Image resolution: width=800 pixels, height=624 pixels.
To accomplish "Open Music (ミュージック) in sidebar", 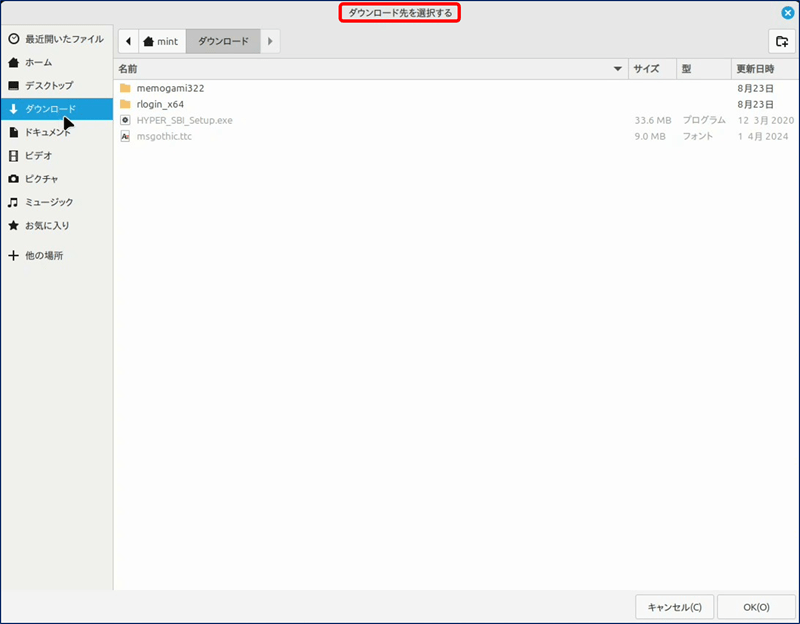I will coord(56,202).
